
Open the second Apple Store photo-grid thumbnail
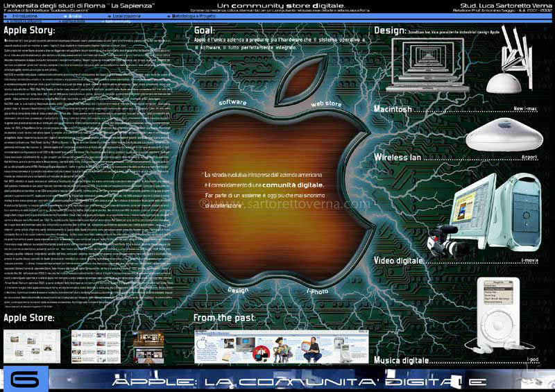(x=96, y=347)
